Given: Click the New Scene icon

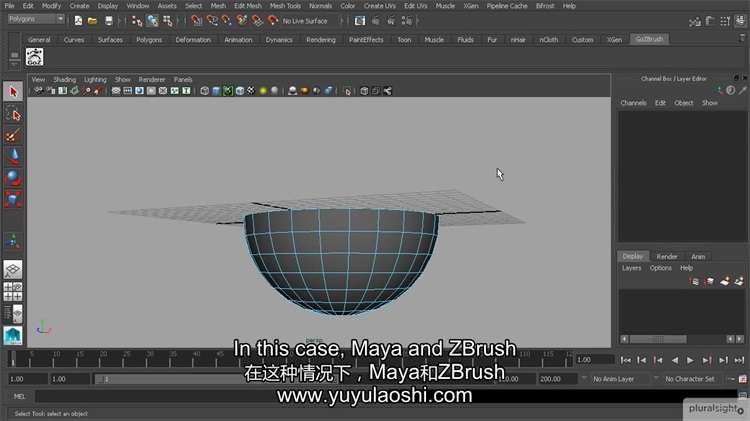Looking at the screenshot, I should point(78,21).
